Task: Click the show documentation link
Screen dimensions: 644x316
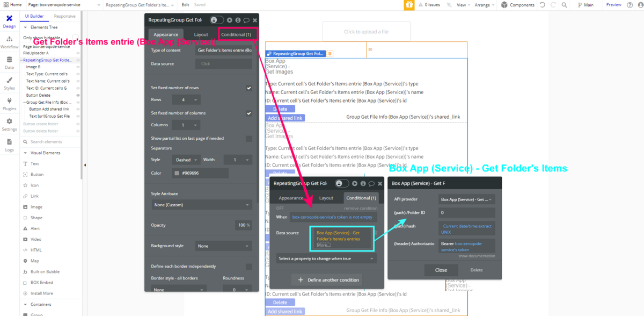Action: 477,256
